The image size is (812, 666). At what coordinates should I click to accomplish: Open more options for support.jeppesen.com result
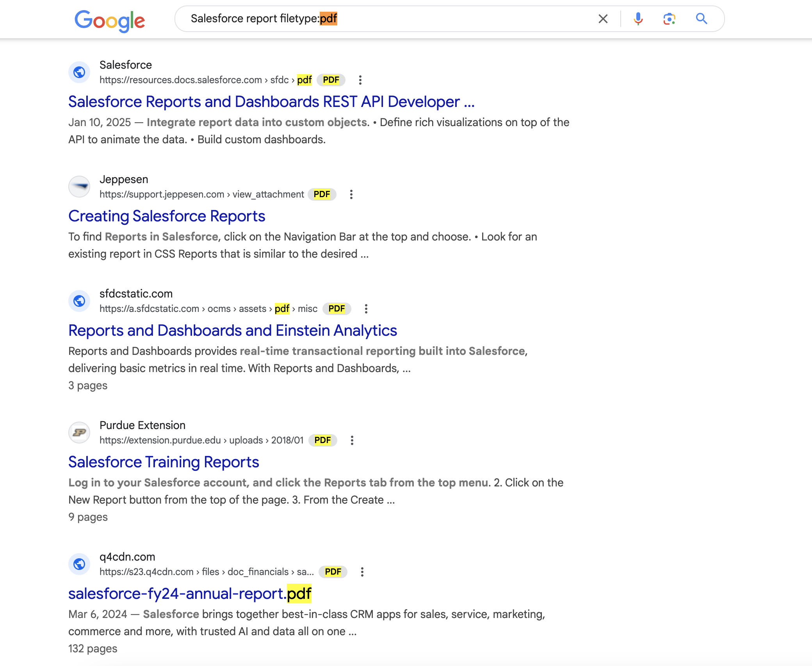(x=351, y=194)
